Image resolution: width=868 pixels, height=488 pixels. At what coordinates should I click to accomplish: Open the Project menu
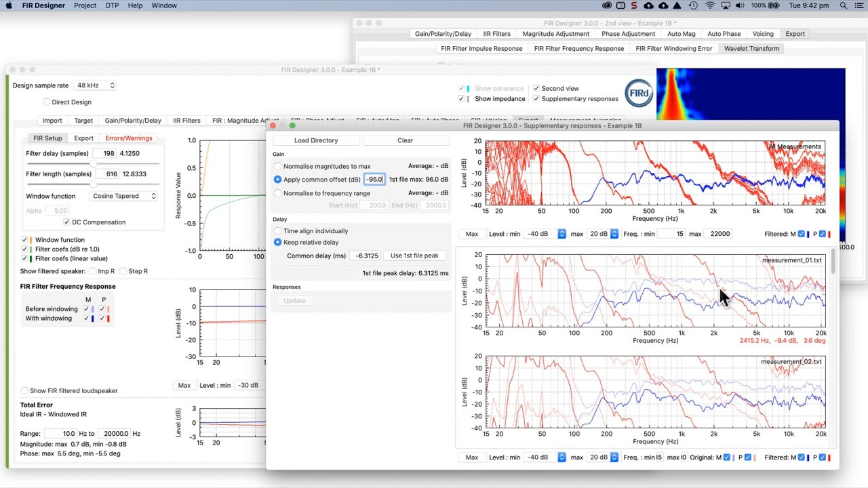(x=85, y=5)
